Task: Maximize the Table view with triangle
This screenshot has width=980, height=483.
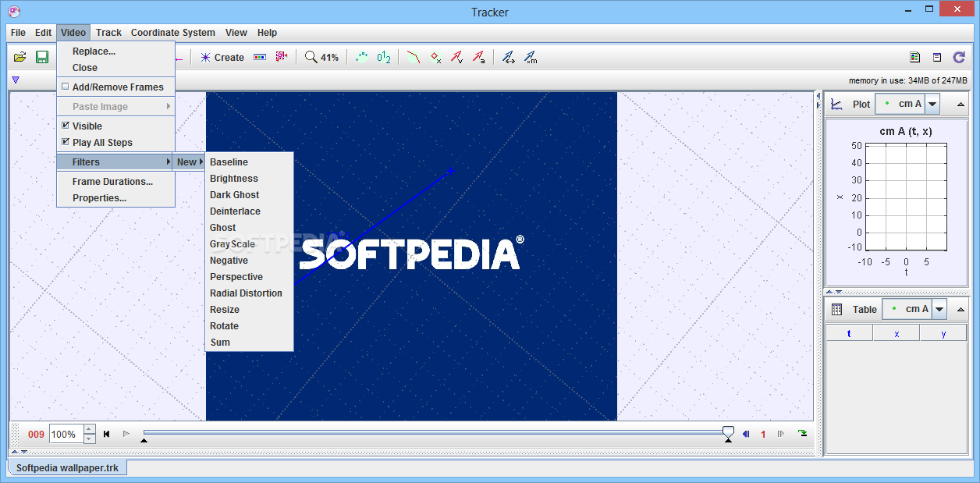Action: click(960, 309)
